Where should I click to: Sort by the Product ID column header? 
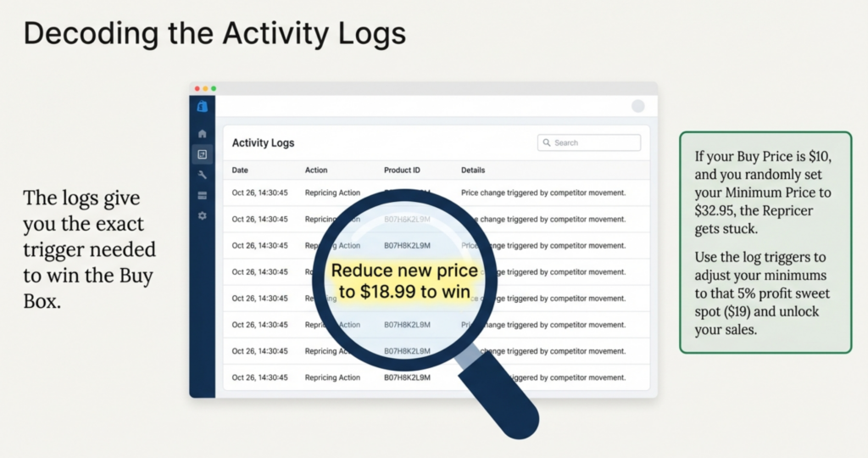(x=403, y=170)
